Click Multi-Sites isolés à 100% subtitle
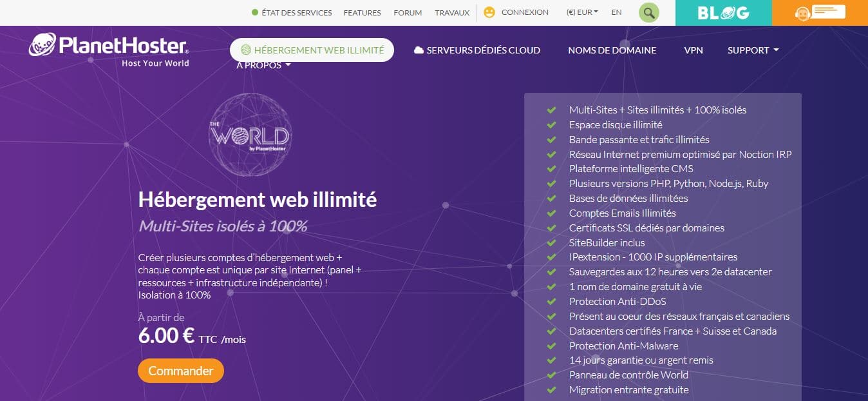 (x=223, y=226)
